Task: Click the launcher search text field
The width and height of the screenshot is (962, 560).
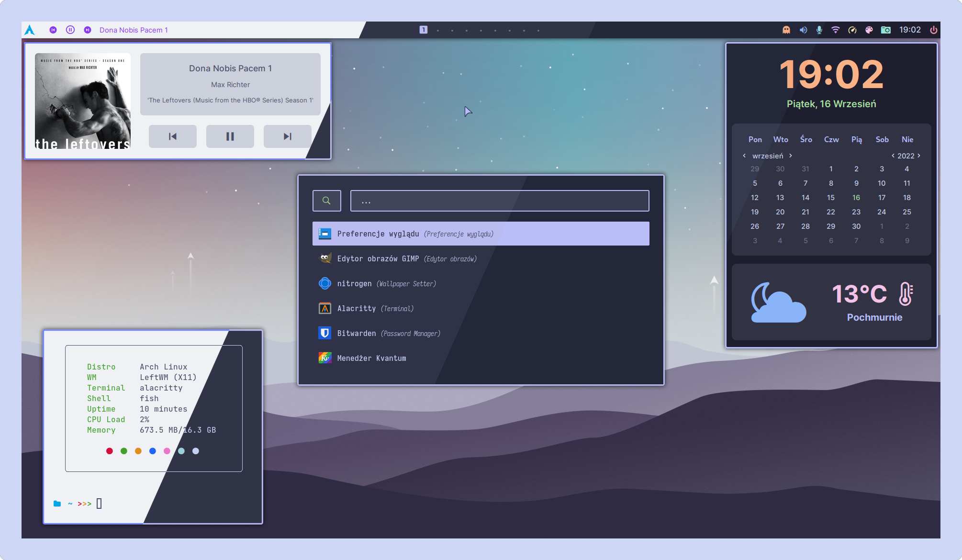Action: coord(500,201)
